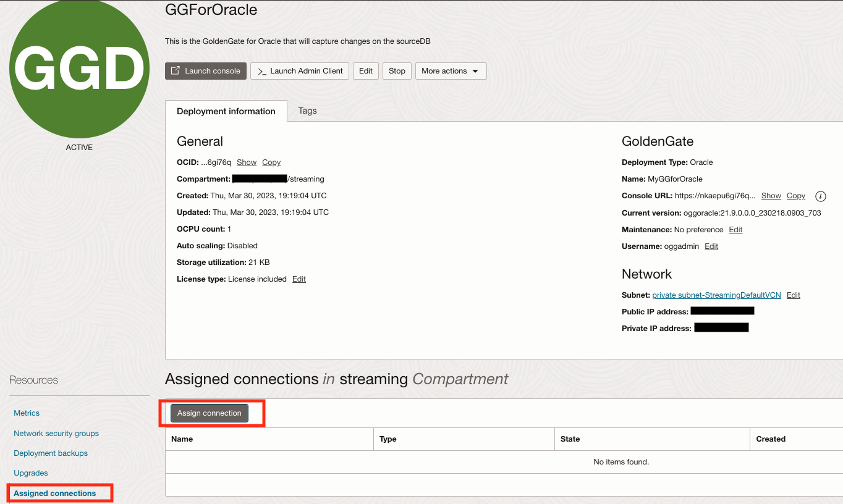This screenshot has width=843, height=504.
Task: Click the GGD deployment avatar
Action: click(79, 69)
